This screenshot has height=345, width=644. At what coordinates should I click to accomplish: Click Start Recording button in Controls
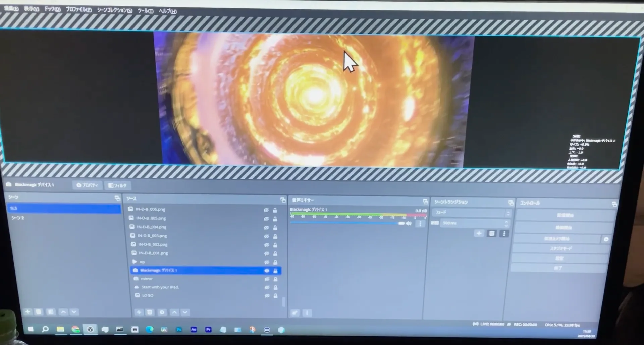(x=563, y=227)
